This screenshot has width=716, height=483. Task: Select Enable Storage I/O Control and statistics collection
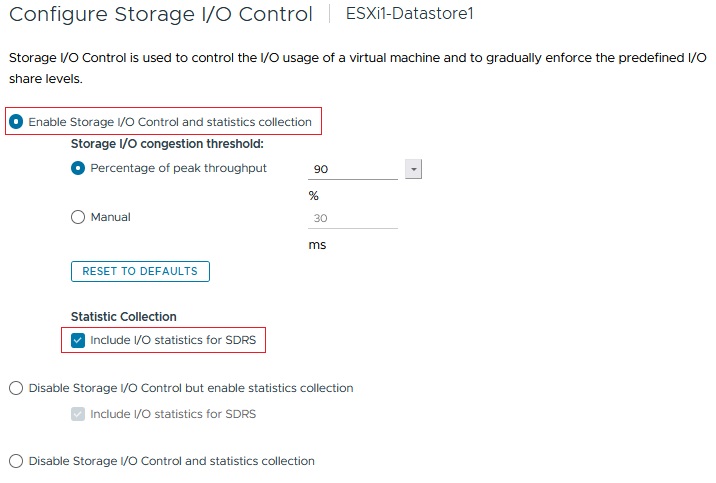16,122
